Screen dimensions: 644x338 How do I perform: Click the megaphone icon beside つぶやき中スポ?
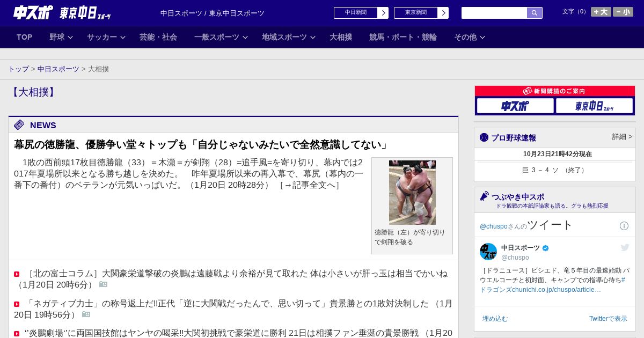[x=485, y=196]
